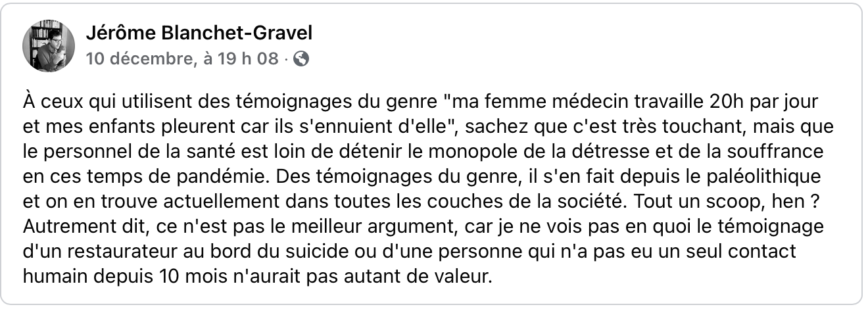Open the post timestamp 10 décembre, à 19 h 08
Screen dimensions: 868x309
pos(182,59)
